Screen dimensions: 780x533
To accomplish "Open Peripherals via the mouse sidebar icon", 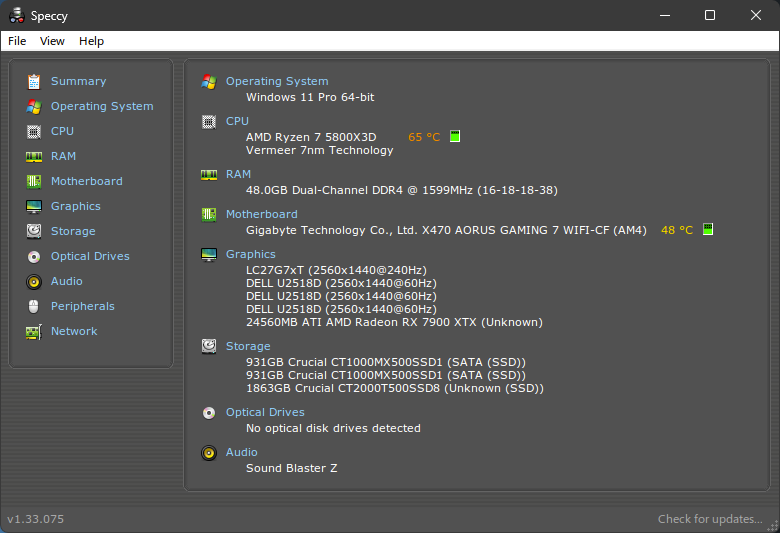I will [x=34, y=306].
